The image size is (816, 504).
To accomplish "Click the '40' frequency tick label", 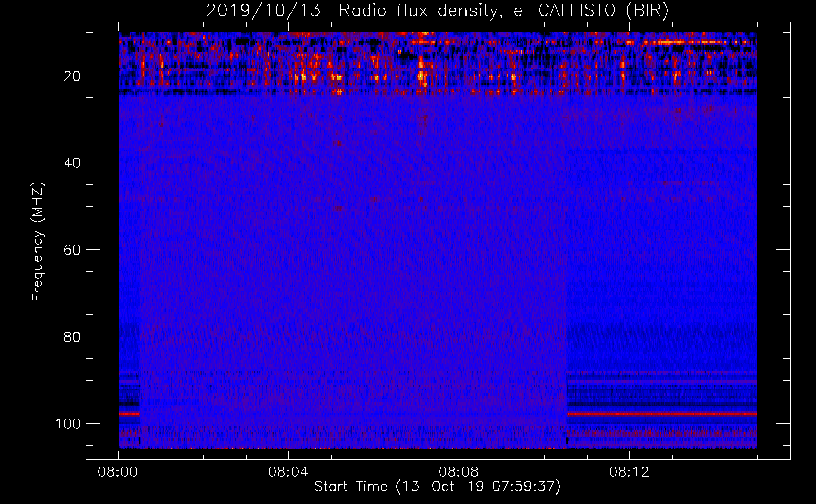I will click(73, 163).
